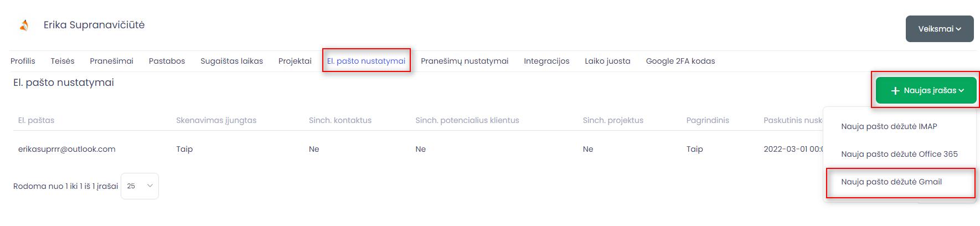Go to the Pastabos tab
980x226 pixels.
[167, 61]
